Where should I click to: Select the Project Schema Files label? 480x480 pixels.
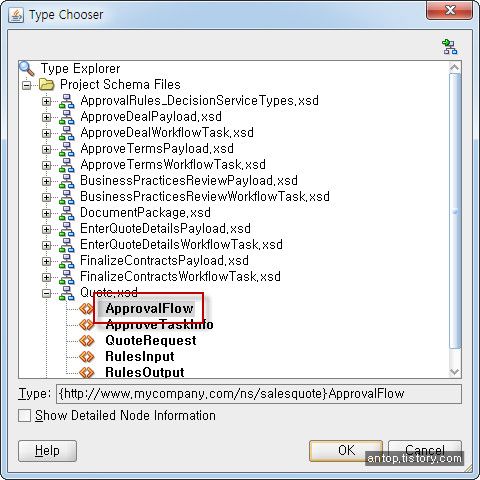(x=120, y=85)
